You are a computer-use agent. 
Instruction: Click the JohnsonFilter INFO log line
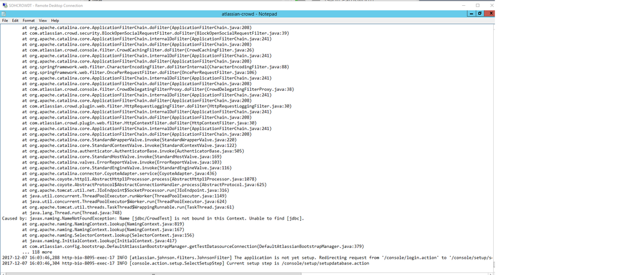pyautogui.click(x=248, y=258)
